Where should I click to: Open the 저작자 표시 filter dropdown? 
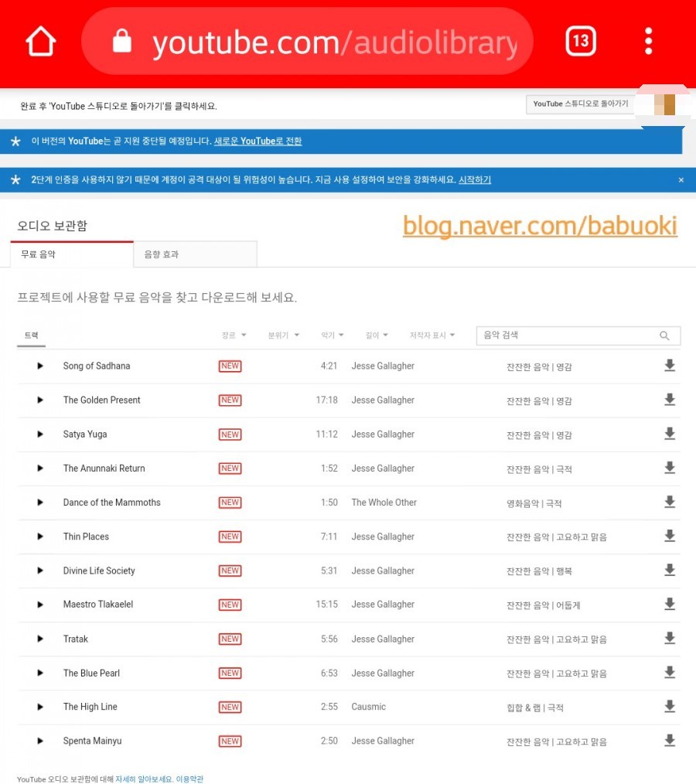[x=432, y=336]
